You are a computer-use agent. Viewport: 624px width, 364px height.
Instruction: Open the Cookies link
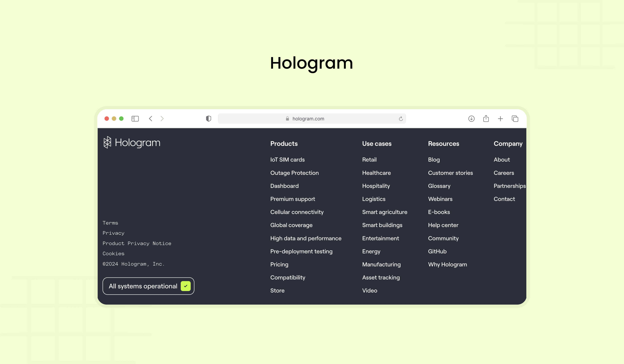tap(113, 254)
